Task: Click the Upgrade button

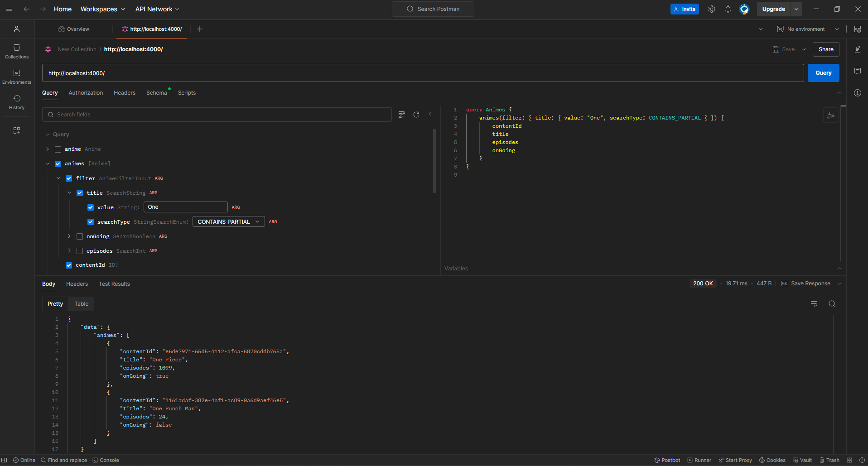Action: [774, 9]
